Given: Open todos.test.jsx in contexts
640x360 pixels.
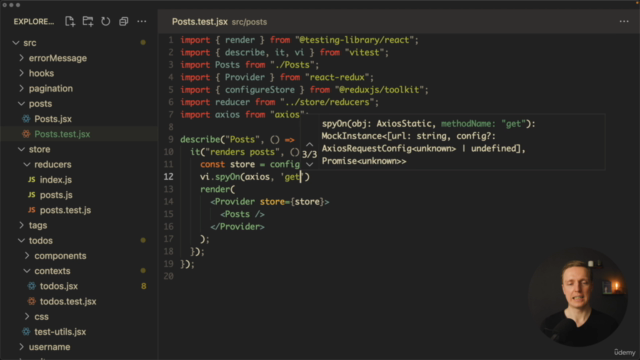Looking at the screenshot, I should tap(68, 301).
